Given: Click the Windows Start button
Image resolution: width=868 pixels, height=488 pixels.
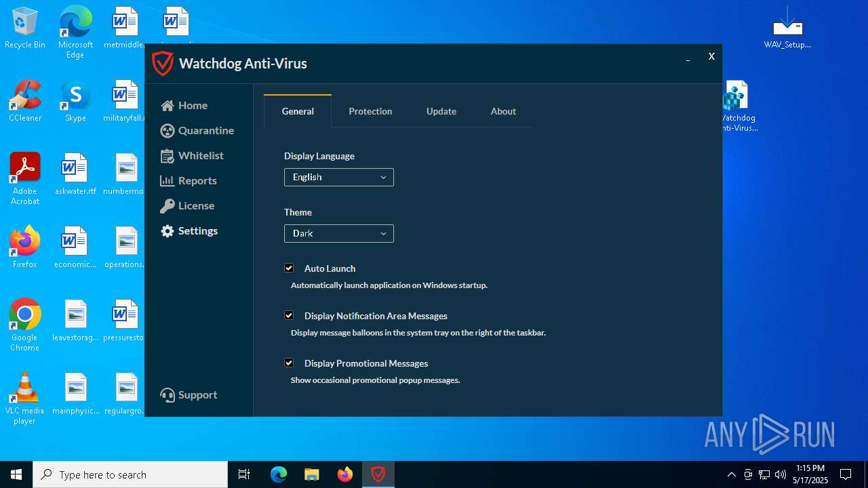Looking at the screenshot, I should coord(16,474).
